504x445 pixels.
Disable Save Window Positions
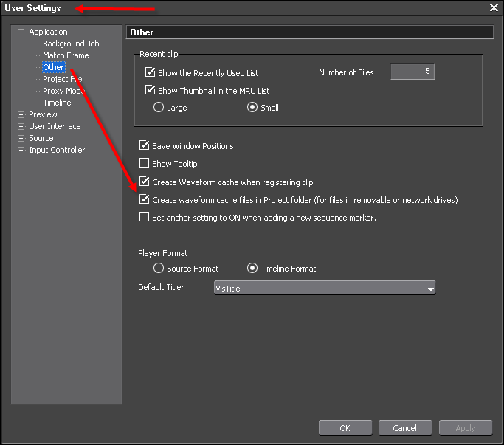(145, 145)
